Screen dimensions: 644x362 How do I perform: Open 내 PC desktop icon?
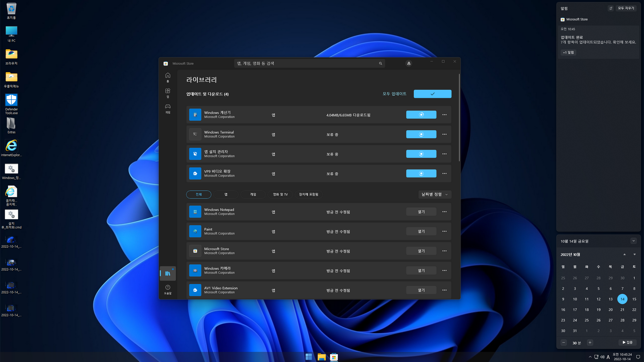(11, 34)
